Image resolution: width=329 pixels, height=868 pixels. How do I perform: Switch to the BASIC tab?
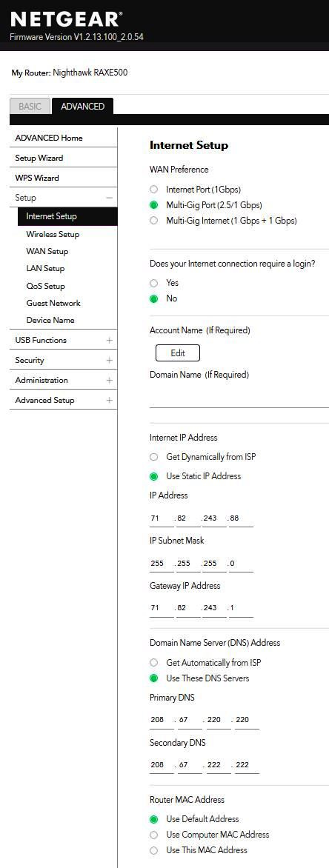tap(30, 107)
